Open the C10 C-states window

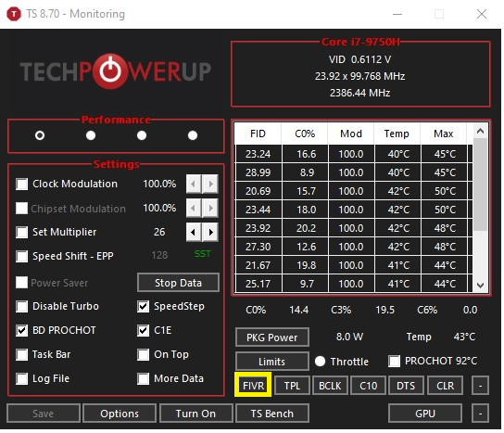click(x=368, y=386)
